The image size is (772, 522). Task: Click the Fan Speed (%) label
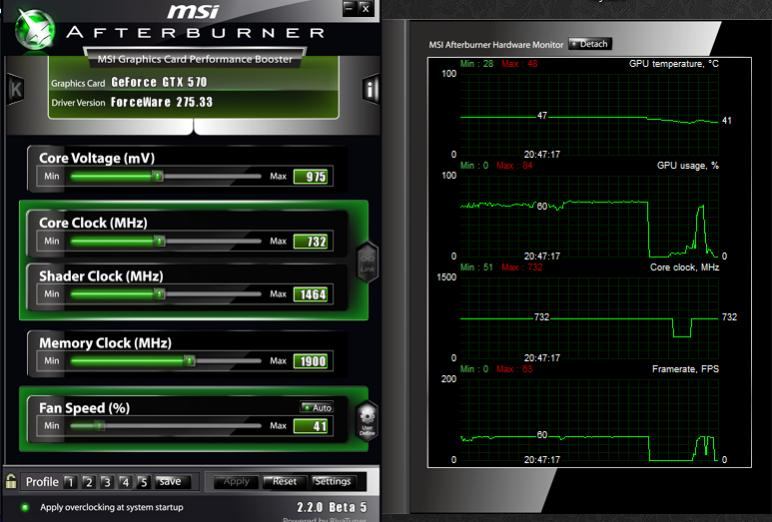click(84, 408)
